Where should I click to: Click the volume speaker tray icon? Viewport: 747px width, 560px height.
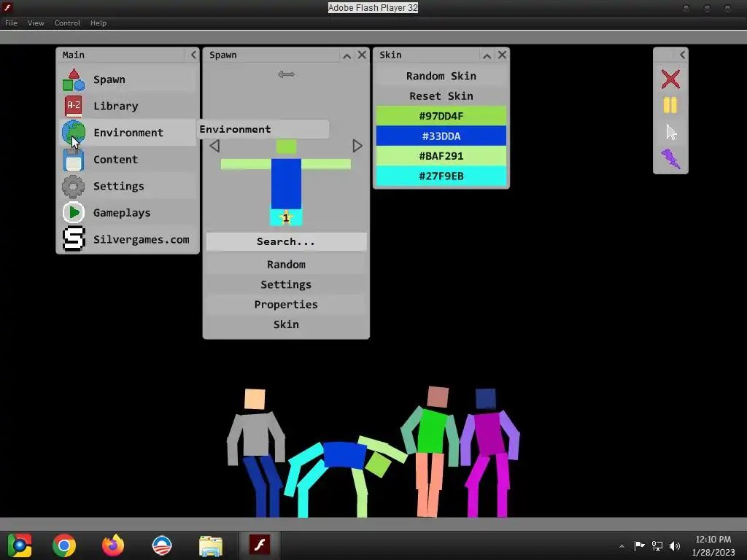click(675, 545)
